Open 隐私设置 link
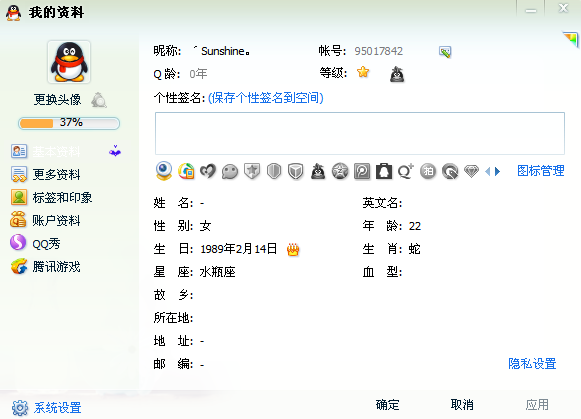581x419 pixels. tap(532, 364)
